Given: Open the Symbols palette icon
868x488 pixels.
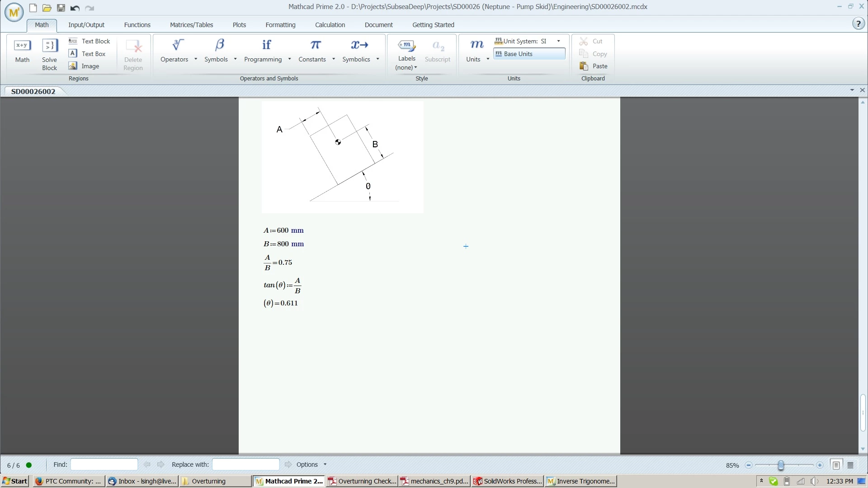Looking at the screenshot, I should (x=219, y=45).
